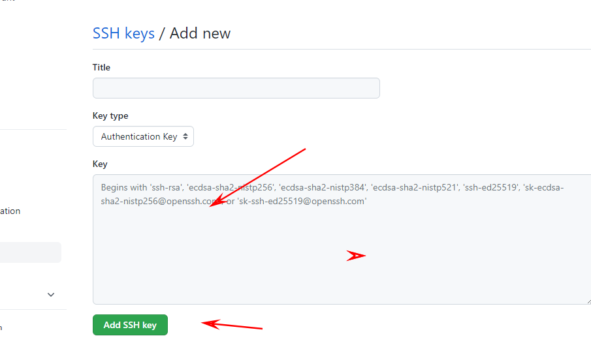
Task: Open the cut-off sidebar link at the top
Action: (x=8, y=1)
